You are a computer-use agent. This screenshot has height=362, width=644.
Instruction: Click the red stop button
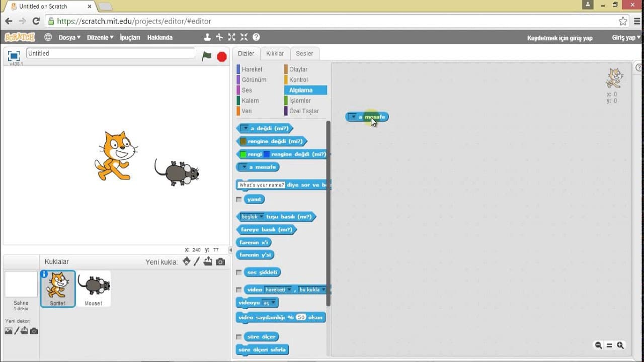pos(221,57)
